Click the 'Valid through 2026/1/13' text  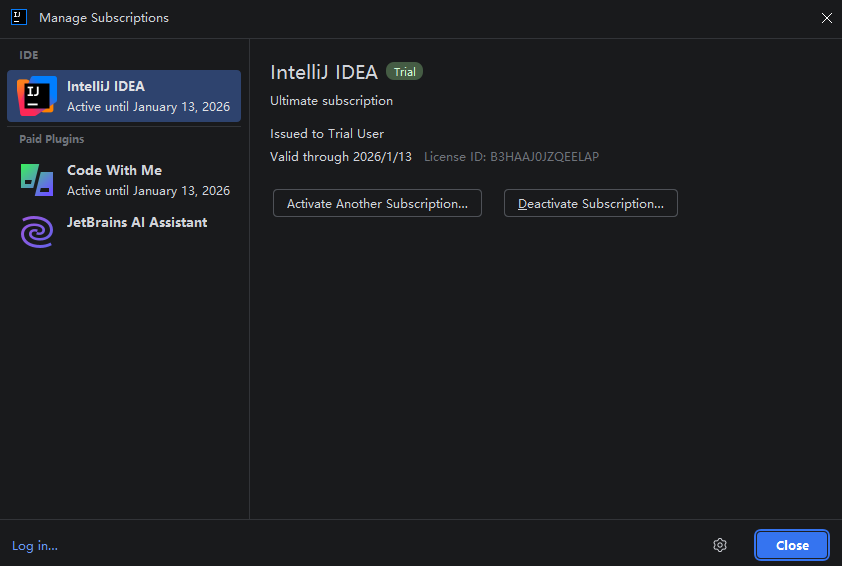(340, 157)
